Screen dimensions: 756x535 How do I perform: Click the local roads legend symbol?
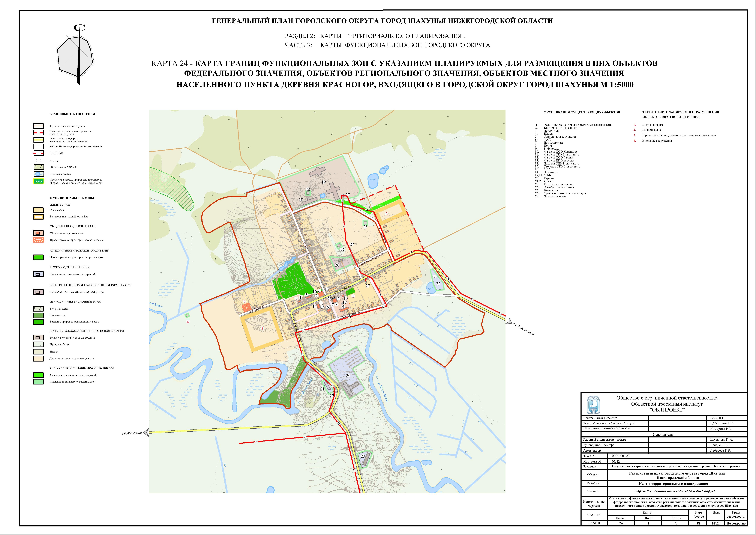[x=39, y=147]
